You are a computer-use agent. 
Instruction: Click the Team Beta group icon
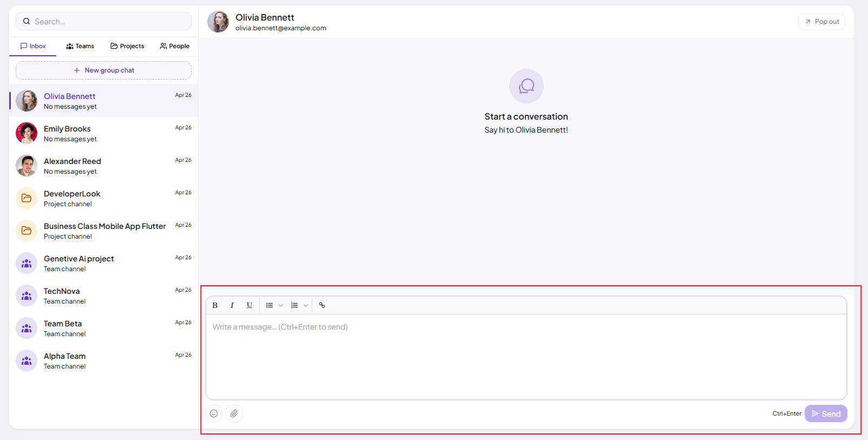(x=27, y=328)
